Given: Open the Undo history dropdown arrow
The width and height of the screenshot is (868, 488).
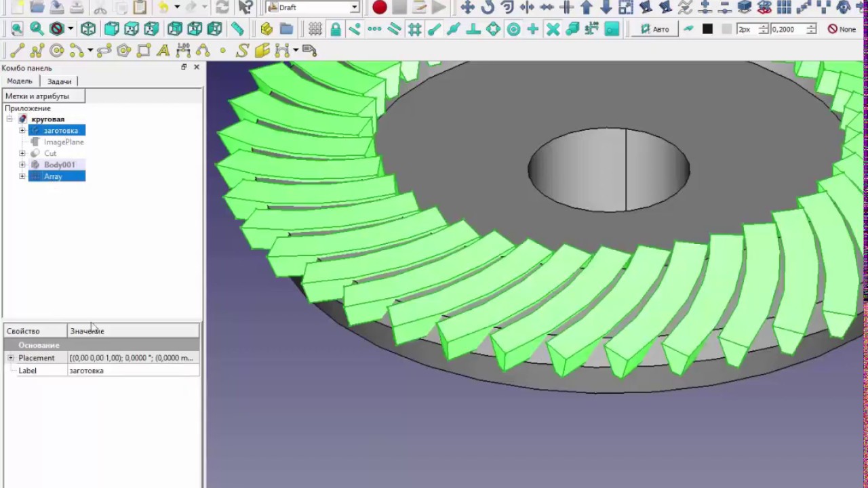Looking at the screenshot, I should (x=176, y=7).
